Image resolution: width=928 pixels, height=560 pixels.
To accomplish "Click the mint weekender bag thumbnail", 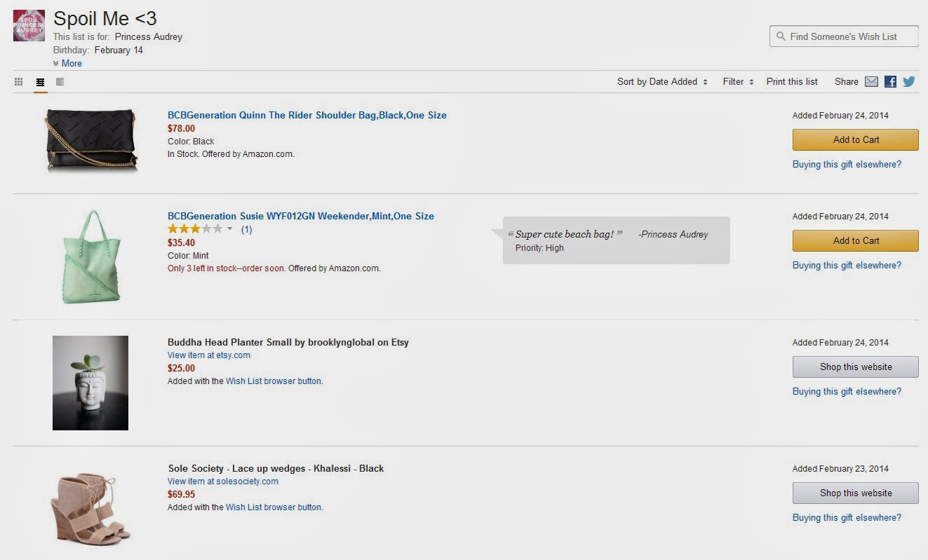I will coord(91,257).
